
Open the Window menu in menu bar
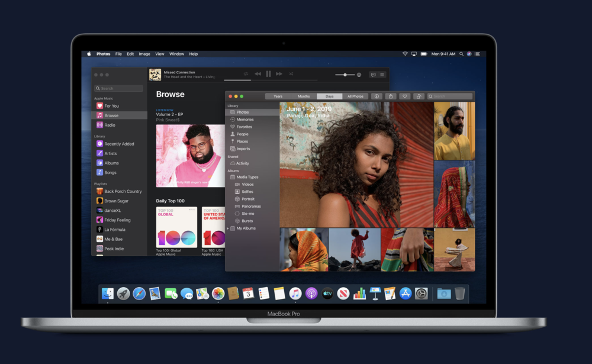[176, 54]
